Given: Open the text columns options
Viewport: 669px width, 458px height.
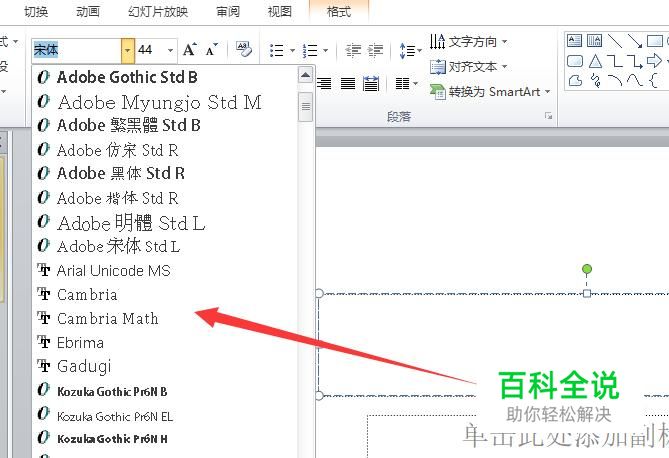Looking at the screenshot, I should [x=406, y=83].
